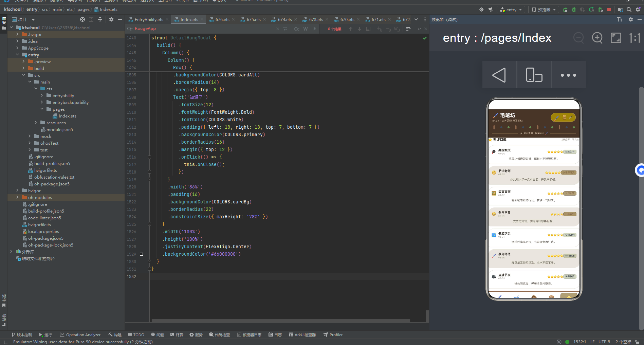
Task: Open the 预览器日志 tool window
Action: pos(249,334)
